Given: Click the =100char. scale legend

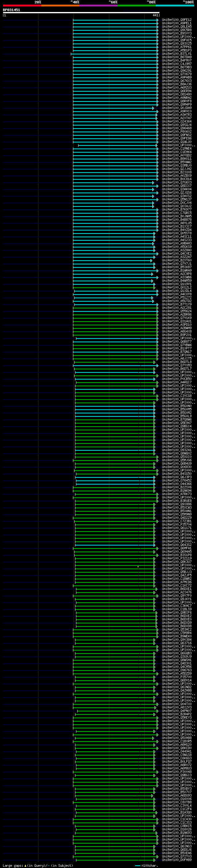Looking at the screenshot, I should point(147,866).
